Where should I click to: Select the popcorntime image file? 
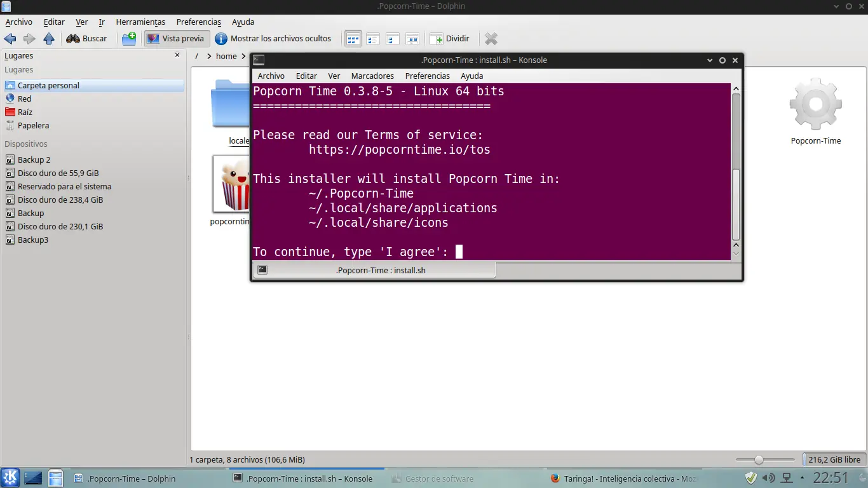click(x=231, y=184)
